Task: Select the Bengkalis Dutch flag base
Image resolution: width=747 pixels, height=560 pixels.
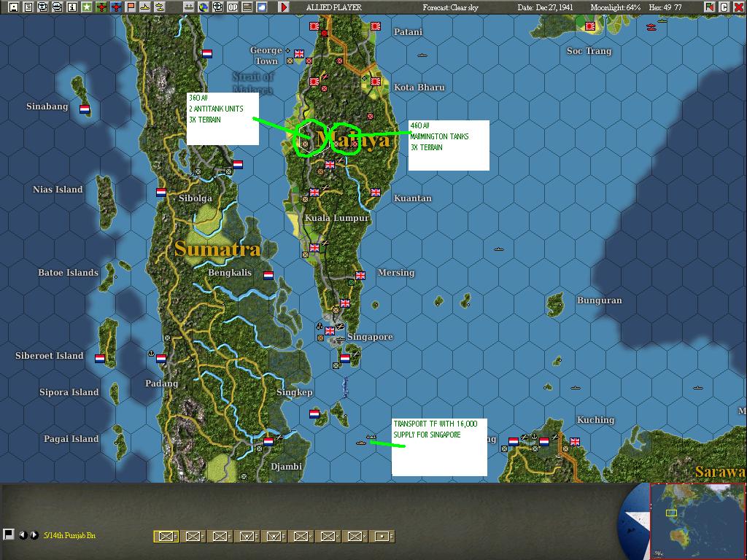Action: pos(268,275)
